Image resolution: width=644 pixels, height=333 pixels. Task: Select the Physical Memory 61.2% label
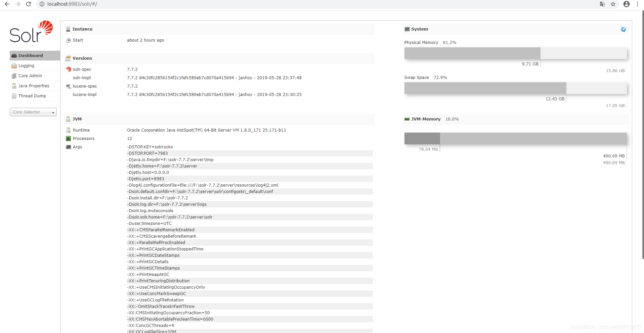(430, 43)
